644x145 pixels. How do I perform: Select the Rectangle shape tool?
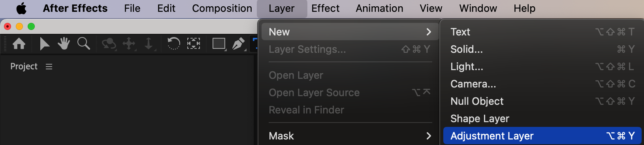tap(219, 44)
